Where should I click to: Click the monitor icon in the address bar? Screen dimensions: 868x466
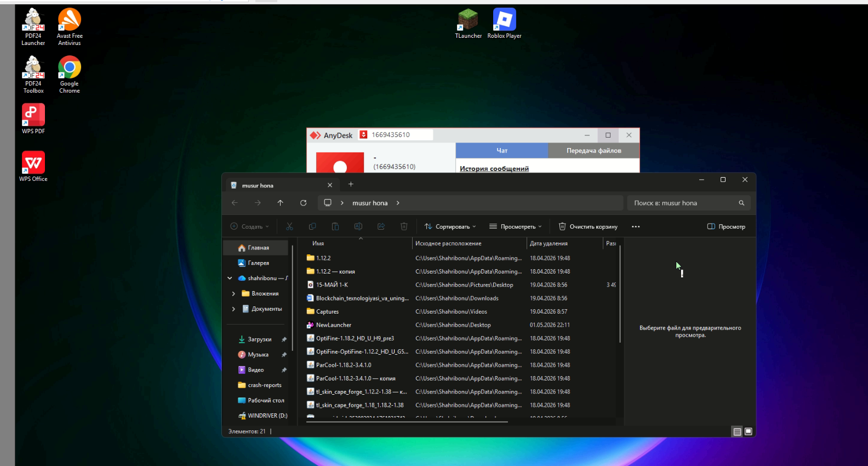(328, 203)
